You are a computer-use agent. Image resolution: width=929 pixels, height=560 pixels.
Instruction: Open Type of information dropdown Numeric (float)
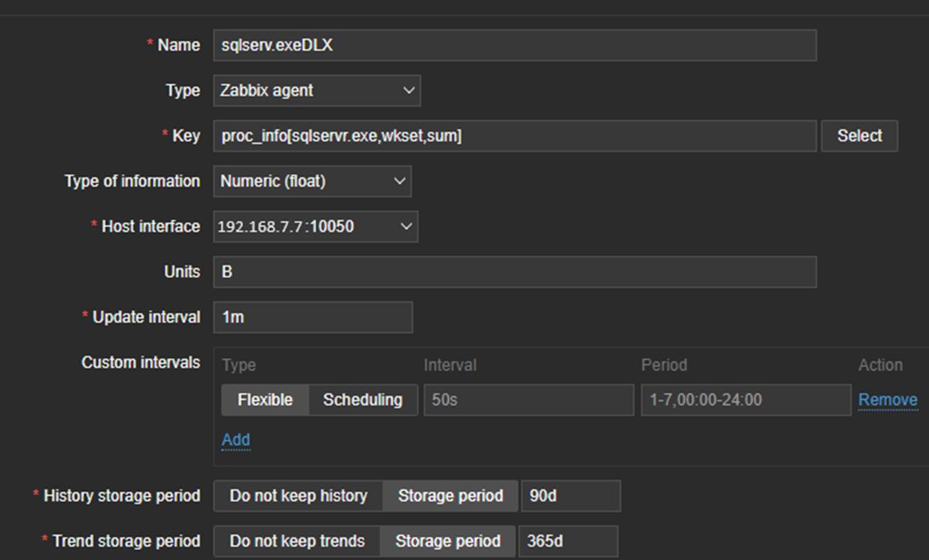tap(312, 182)
